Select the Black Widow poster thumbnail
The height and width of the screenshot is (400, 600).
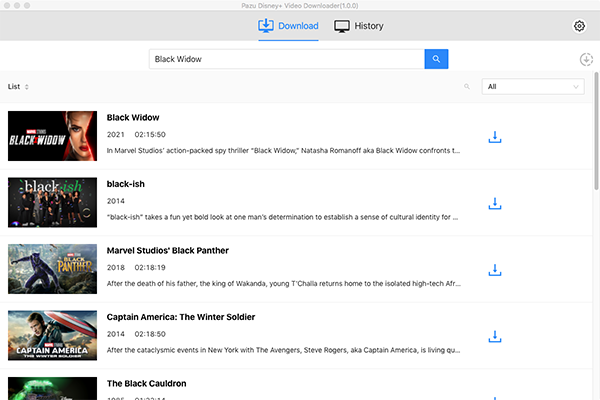[x=52, y=136]
